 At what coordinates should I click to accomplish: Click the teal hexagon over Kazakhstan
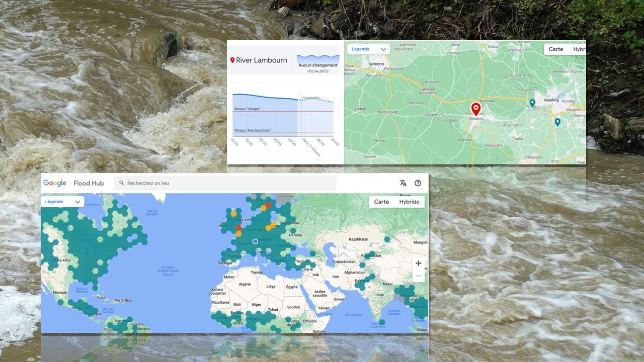click(387, 239)
